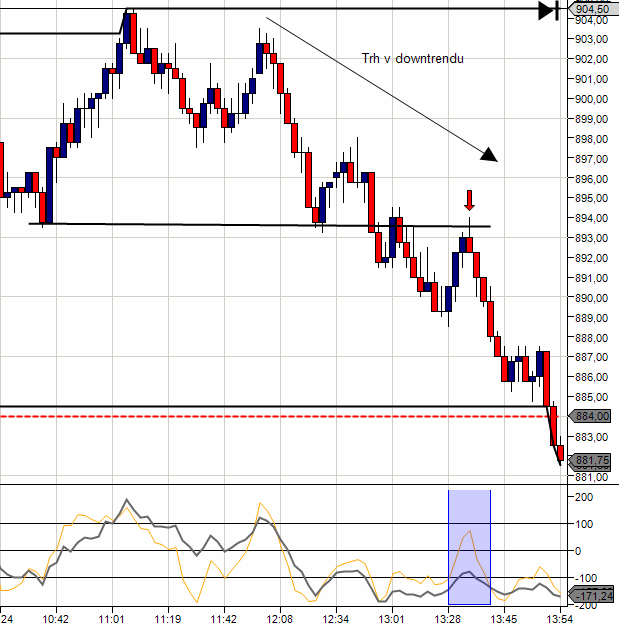This screenshot has height=630, width=619.
Task: Click the 902,00 price axis label
Action: click(592, 59)
